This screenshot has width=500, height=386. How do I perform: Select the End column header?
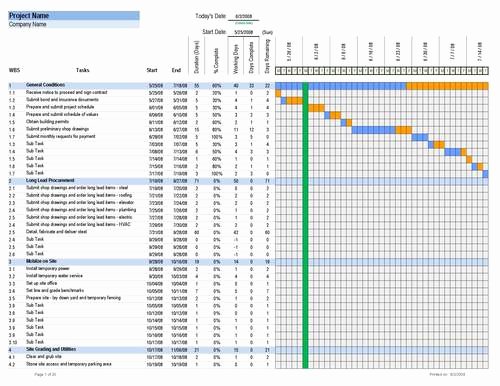(x=176, y=70)
